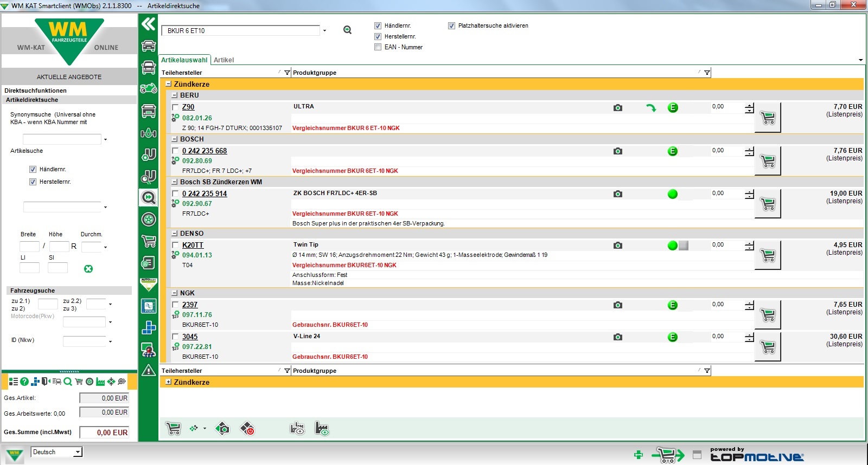Click green plus icon in status bar
Viewport: 868px width, 465px height.
639,454
